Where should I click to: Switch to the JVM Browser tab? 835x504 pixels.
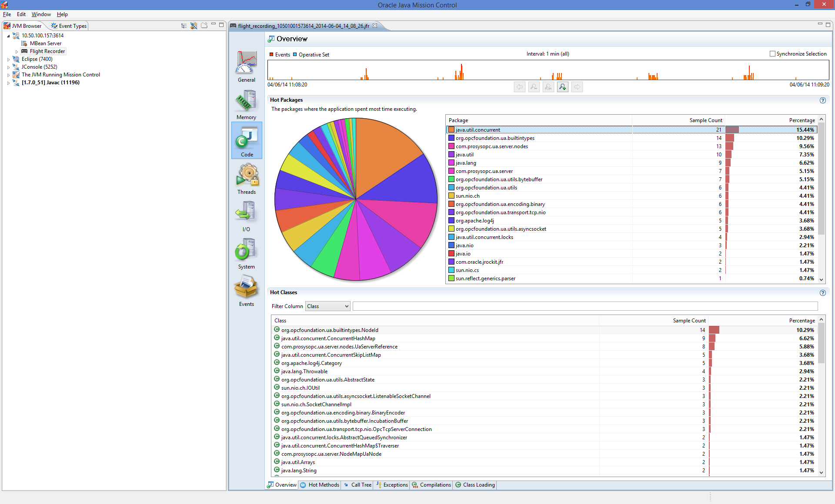[x=23, y=26]
